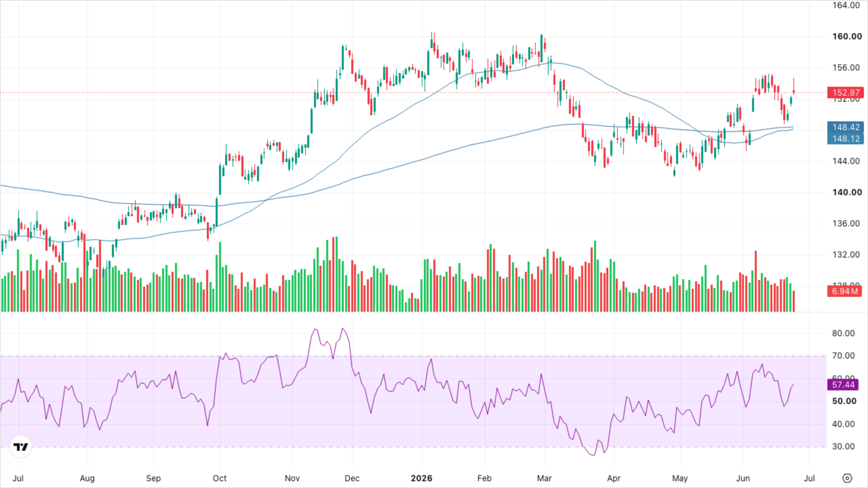Select the 6.94 M volume label
868x488 pixels.
point(844,291)
